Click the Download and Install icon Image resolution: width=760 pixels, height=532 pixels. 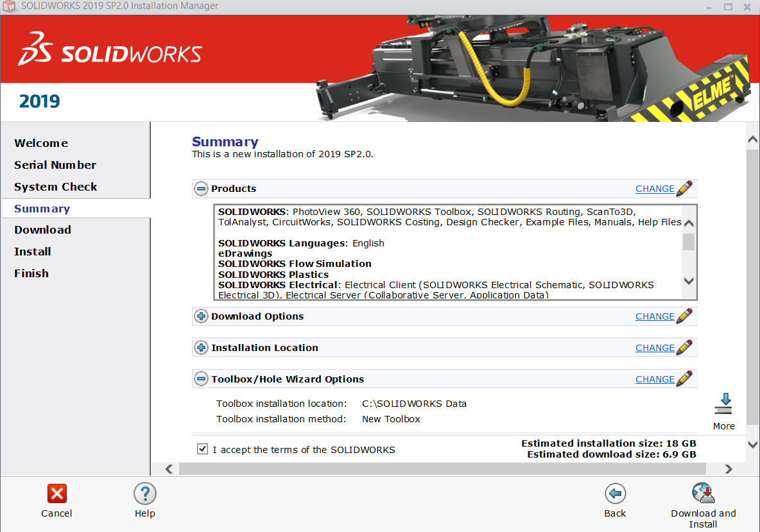click(703, 493)
